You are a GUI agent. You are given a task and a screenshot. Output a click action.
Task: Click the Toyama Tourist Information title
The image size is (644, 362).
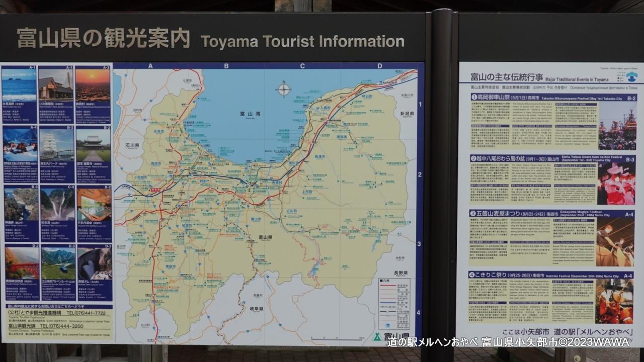(x=302, y=42)
